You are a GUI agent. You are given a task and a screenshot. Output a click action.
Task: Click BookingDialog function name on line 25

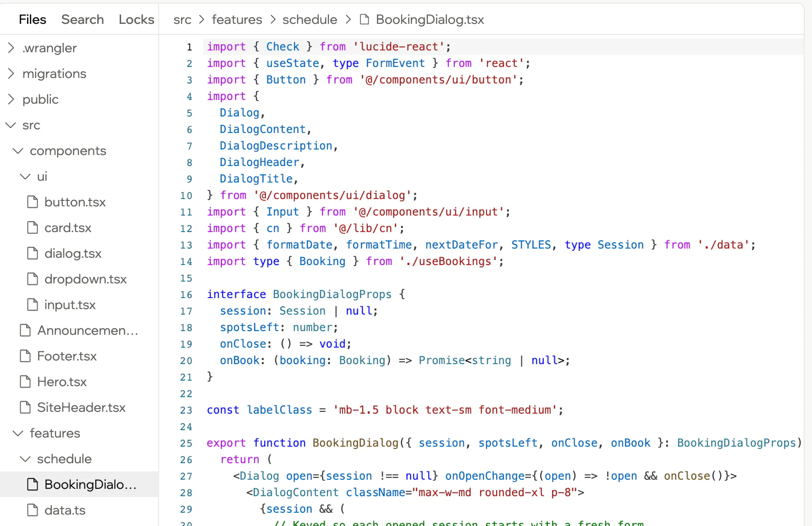(355, 443)
